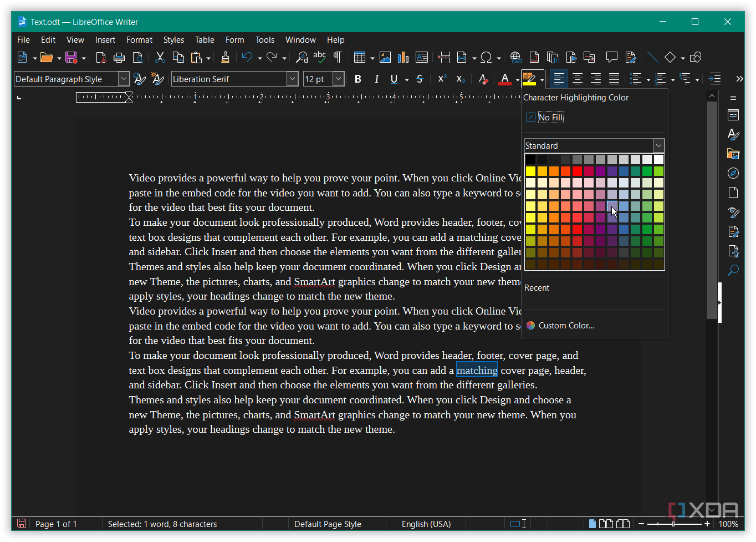
Task: Click the Insert Image toolbar icon
Action: pyautogui.click(x=385, y=57)
